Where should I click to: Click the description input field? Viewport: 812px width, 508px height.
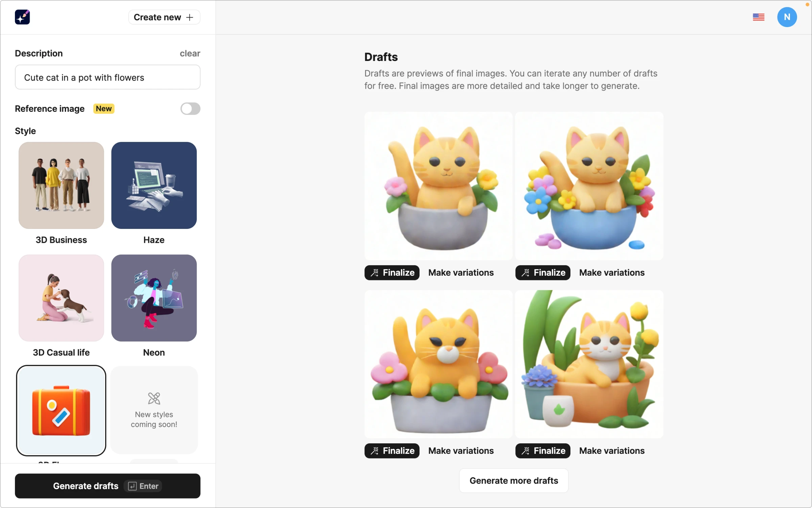[108, 77]
